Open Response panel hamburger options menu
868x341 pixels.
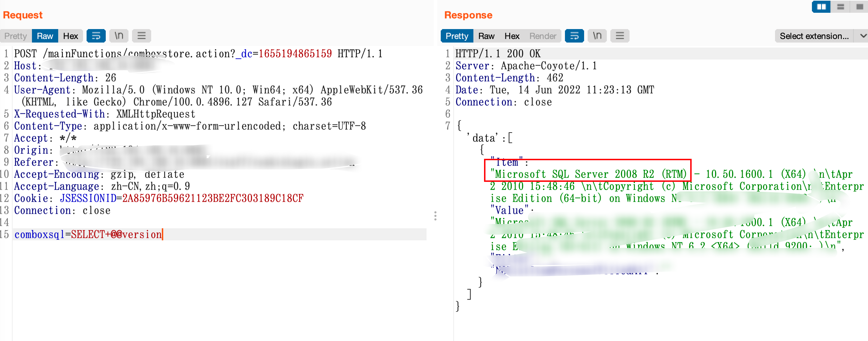[620, 36]
